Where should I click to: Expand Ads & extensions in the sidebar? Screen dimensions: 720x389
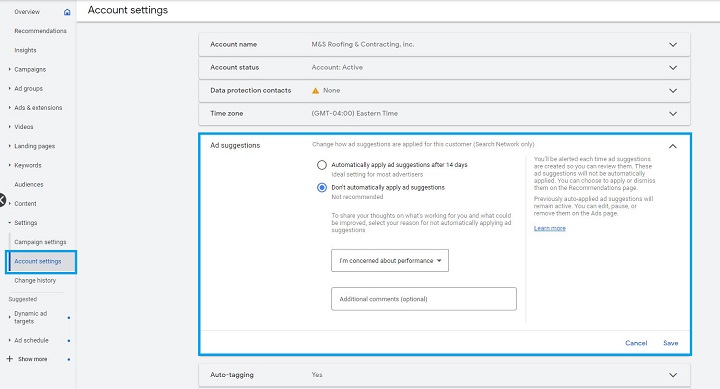(10, 107)
